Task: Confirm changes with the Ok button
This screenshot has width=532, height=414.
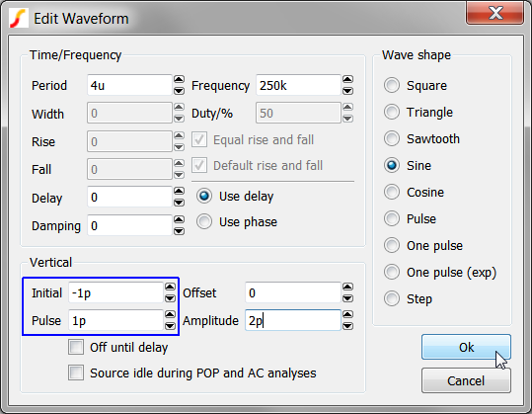Action: point(466,347)
